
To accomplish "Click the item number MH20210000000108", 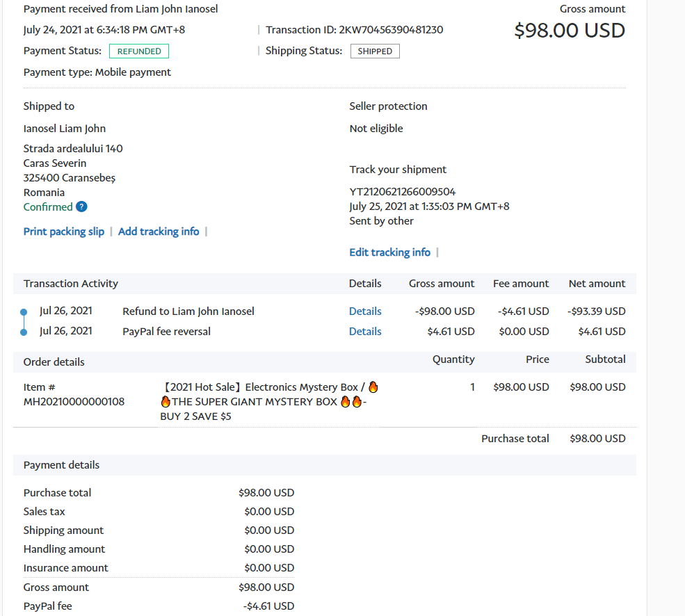I will (x=74, y=402).
